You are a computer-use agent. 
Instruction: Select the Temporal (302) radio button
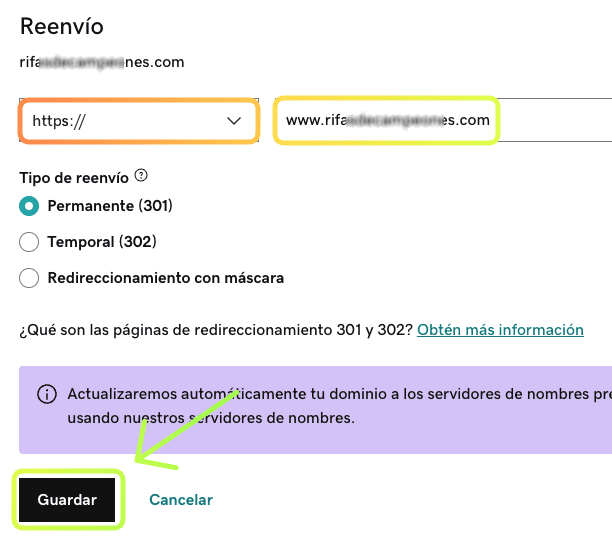pos(29,242)
